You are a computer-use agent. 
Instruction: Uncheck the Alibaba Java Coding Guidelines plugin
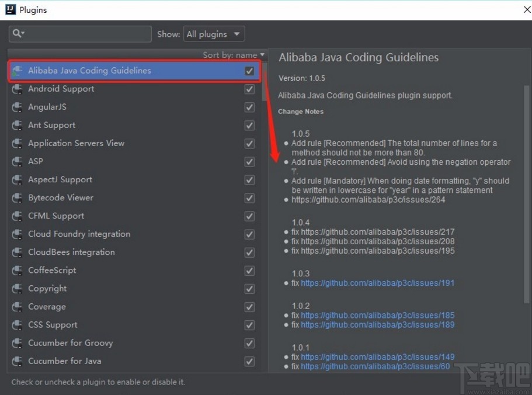[249, 71]
